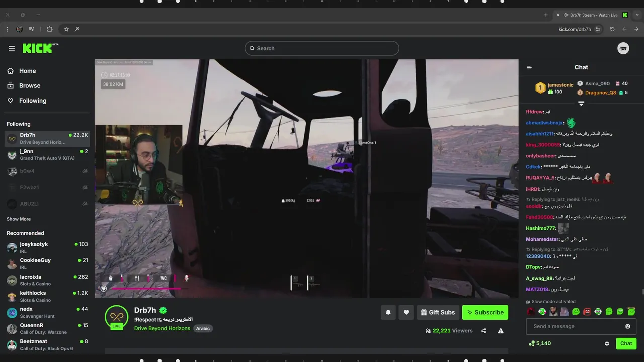Open site settings icon beside kick.com URL

coord(598,29)
